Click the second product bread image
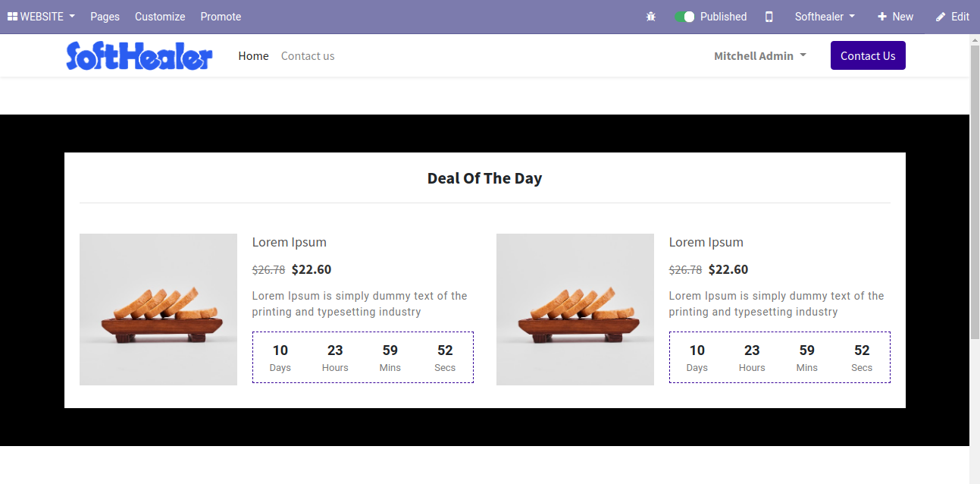 575,310
